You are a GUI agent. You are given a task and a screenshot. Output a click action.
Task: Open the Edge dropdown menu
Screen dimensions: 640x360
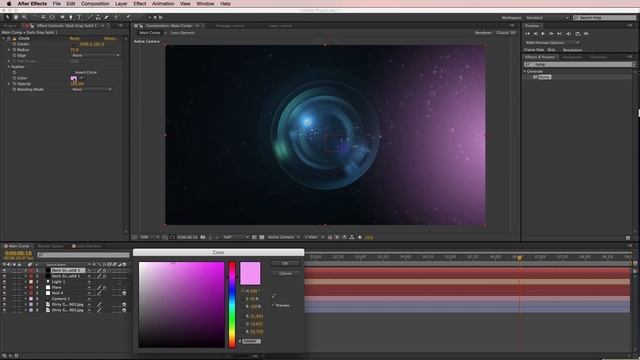point(95,56)
